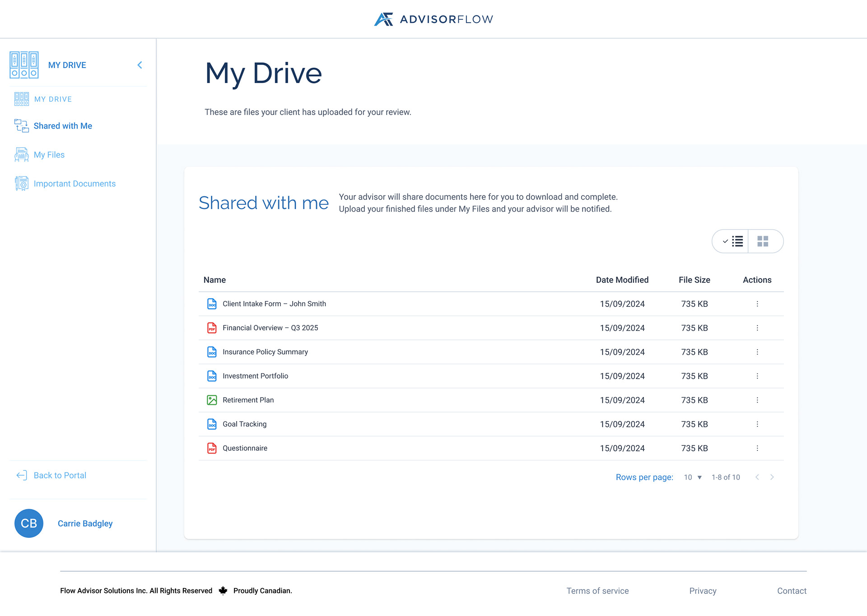
Task: Open Terms of service link
Action: coord(597,591)
